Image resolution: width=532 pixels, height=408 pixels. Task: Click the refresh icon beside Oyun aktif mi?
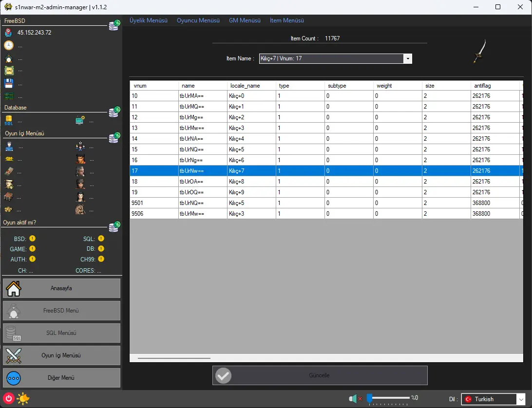114,226
